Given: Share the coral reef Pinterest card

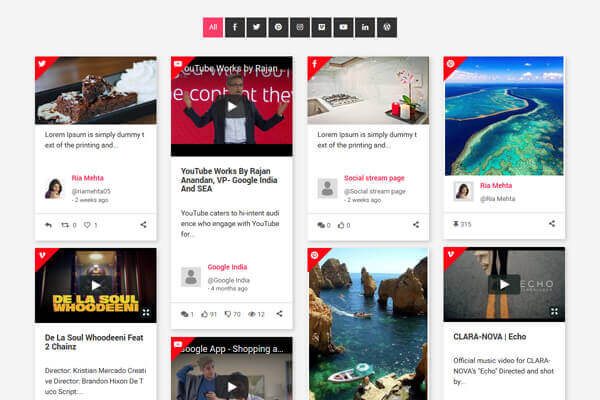Looking at the screenshot, I should pos(552,224).
